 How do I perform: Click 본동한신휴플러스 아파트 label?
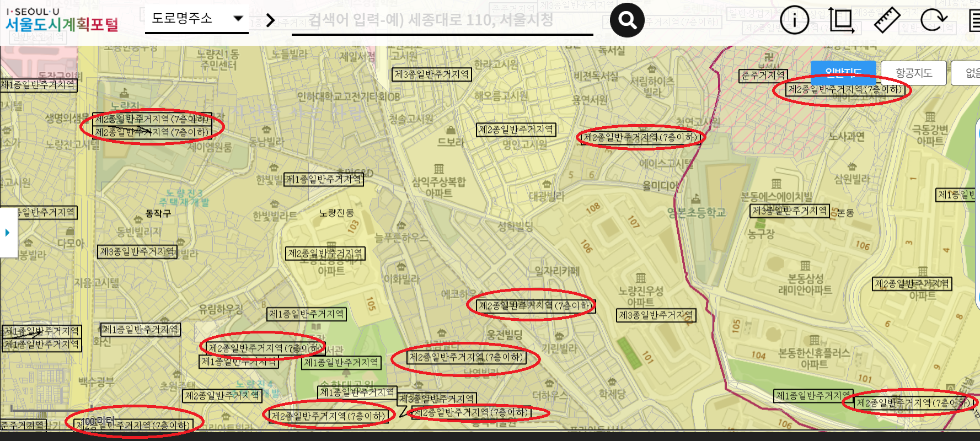813,358
